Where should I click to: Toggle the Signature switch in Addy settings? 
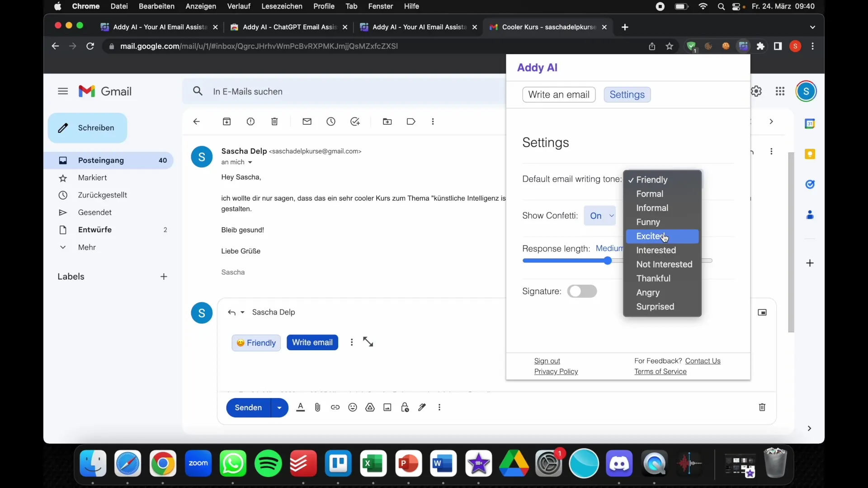tap(582, 291)
